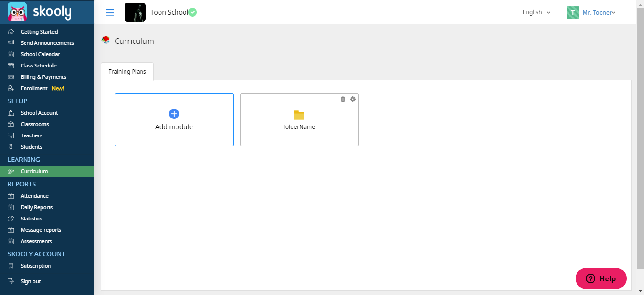Click the School Account building icon
The image size is (644, 295).
pyautogui.click(x=11, y=113)
